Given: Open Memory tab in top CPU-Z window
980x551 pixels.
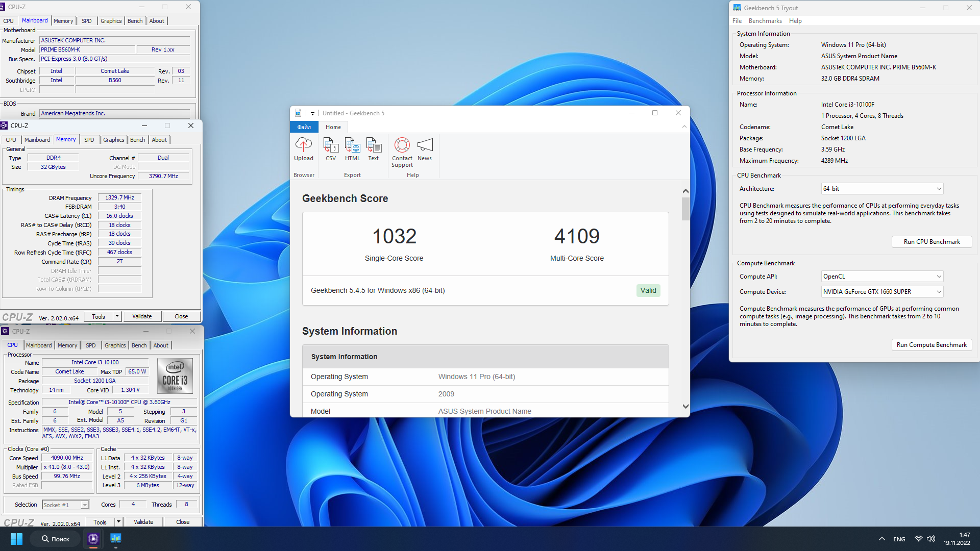Looking at the screenshot, I should [63, 21].
